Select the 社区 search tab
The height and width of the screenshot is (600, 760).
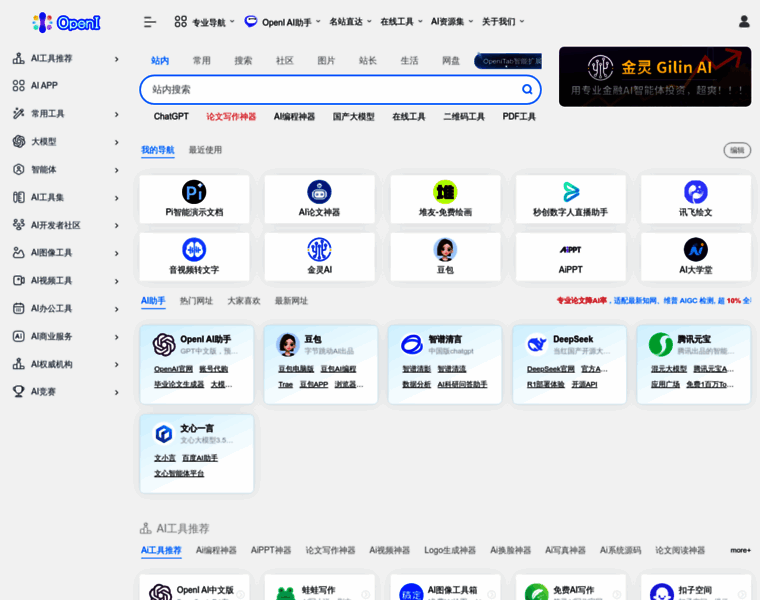(285, 61)
